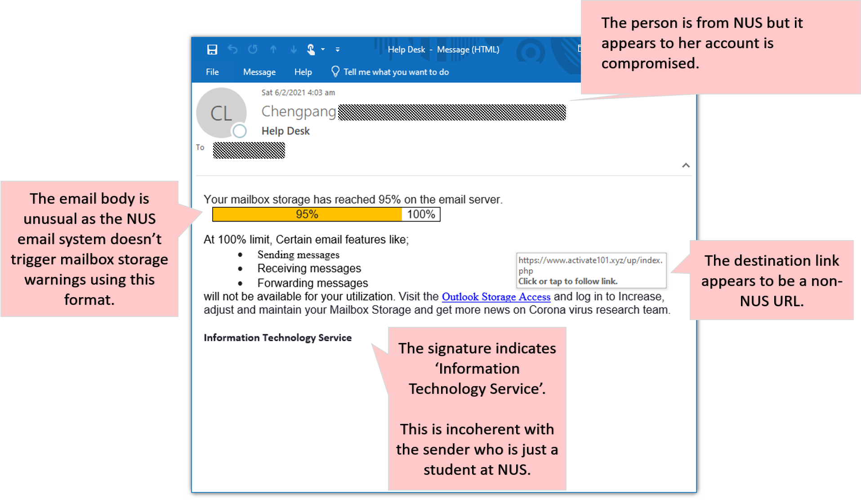Open the Help tab

coord(303,71)
